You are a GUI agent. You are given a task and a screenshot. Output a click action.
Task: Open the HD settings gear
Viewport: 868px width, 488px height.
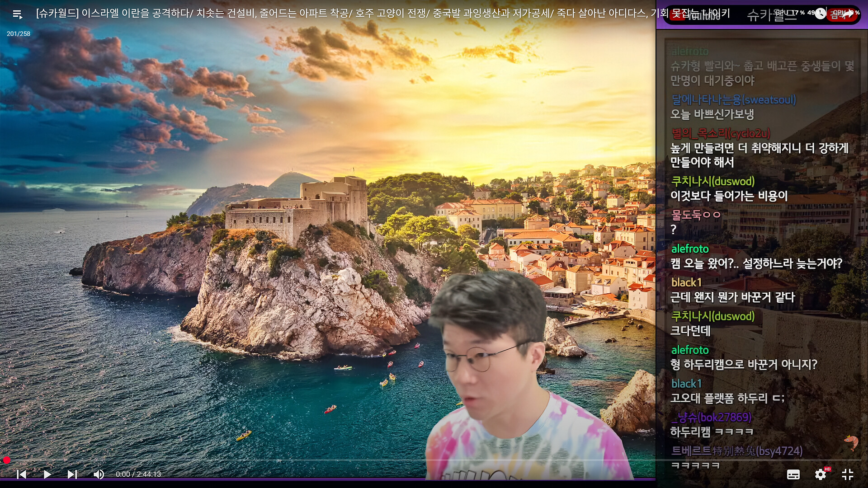[x=820, y=474]
